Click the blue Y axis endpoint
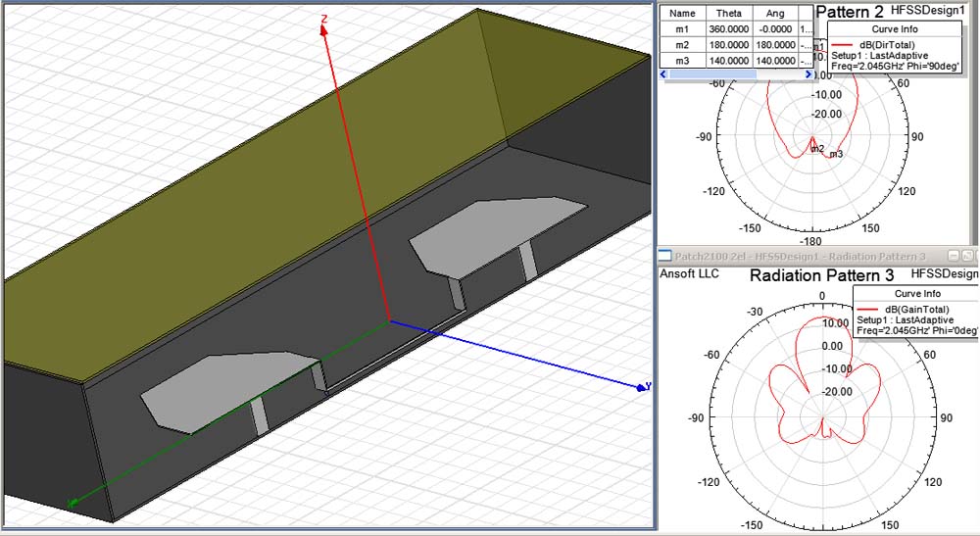This screenshot has width=980, height=536. [x=641, y=387]
